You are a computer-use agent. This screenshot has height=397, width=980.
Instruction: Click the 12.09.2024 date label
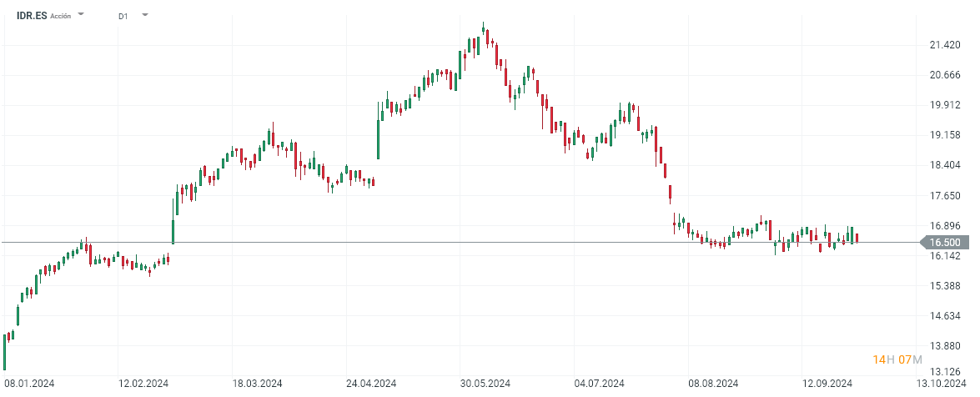(x=827, y=384)
